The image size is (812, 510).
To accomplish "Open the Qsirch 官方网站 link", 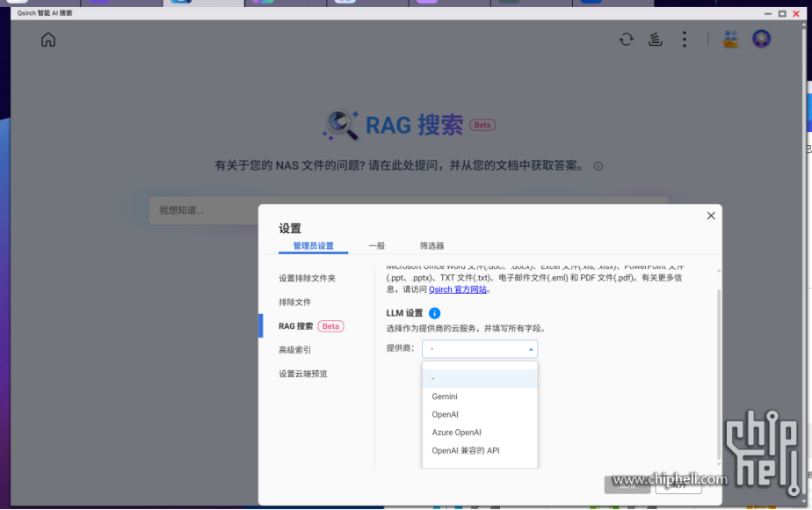I will [458, 289].
